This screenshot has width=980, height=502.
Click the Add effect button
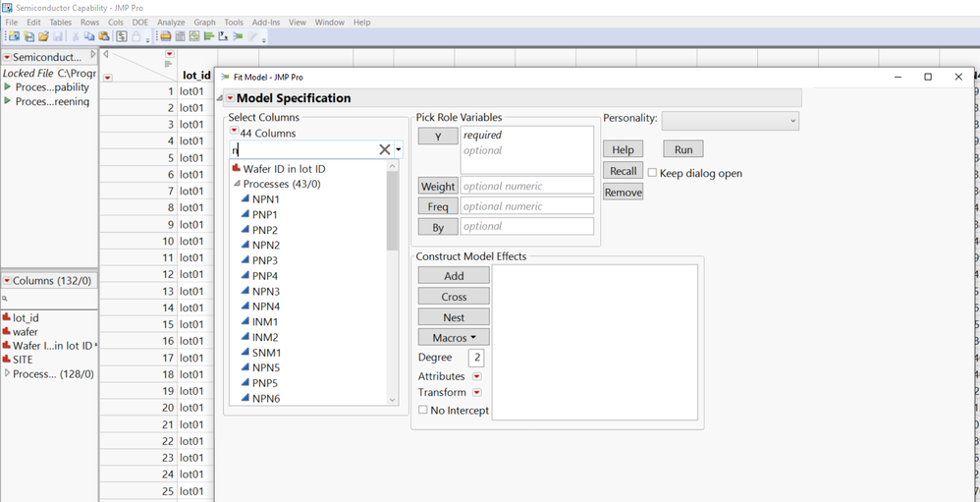tap(453, 276)
